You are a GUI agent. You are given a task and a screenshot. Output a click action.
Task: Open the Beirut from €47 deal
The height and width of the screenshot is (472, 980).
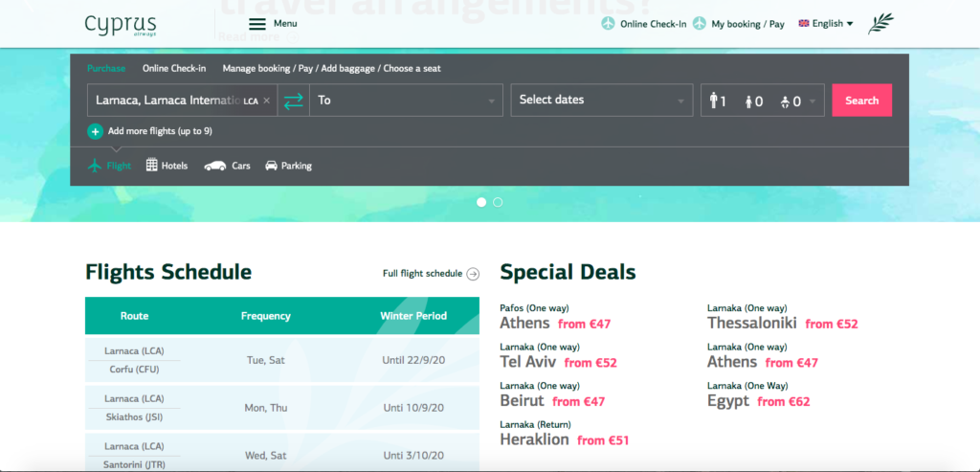point(552,395)
